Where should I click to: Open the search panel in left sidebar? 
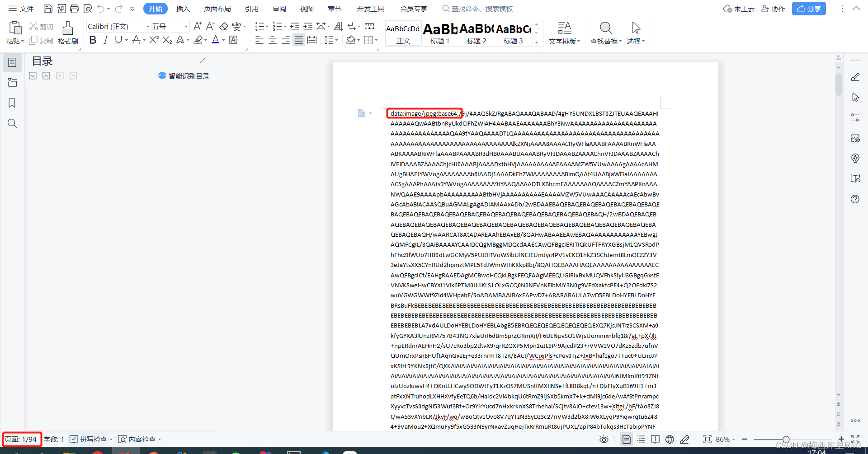pyautogui.click(x=12, y=123)
